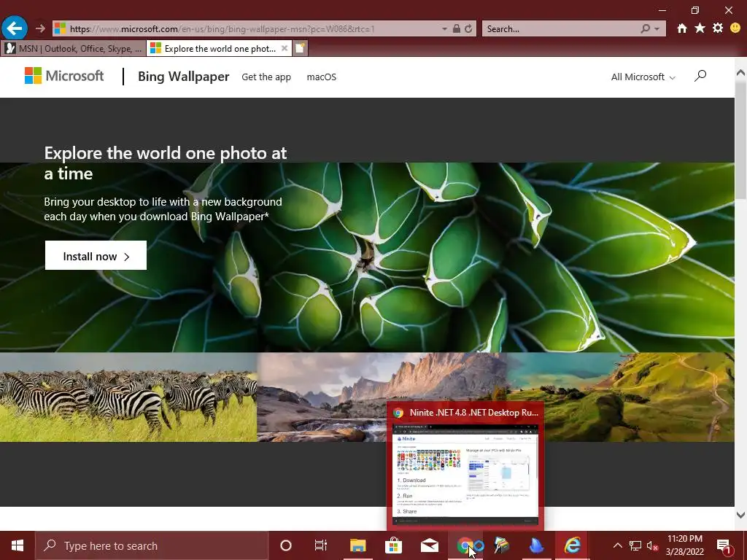
Task: Click the muted volume tray icon
Action: point(653,545)
